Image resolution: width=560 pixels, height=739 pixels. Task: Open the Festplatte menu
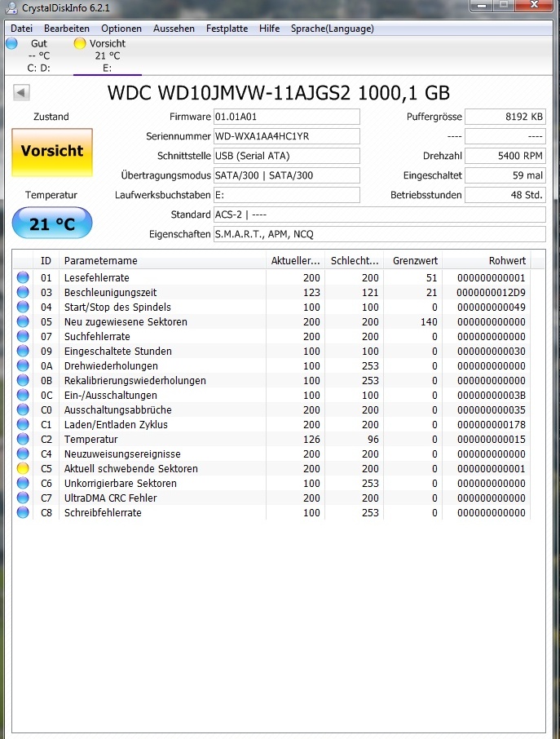coord(227,29)
